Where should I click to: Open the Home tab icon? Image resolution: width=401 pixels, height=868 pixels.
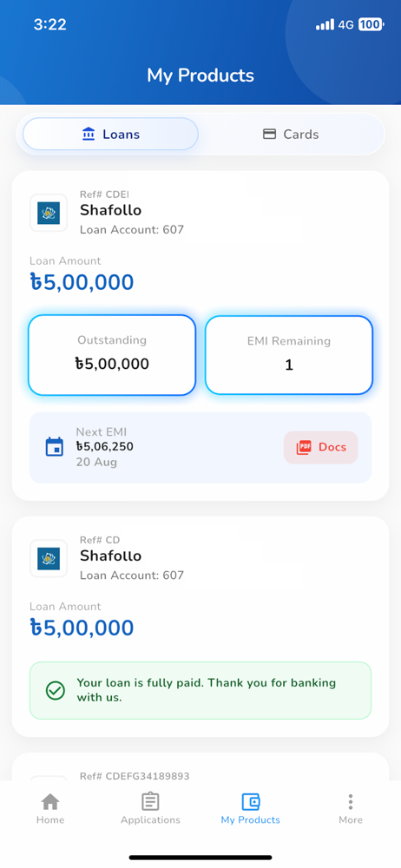[x=50, y=801]
